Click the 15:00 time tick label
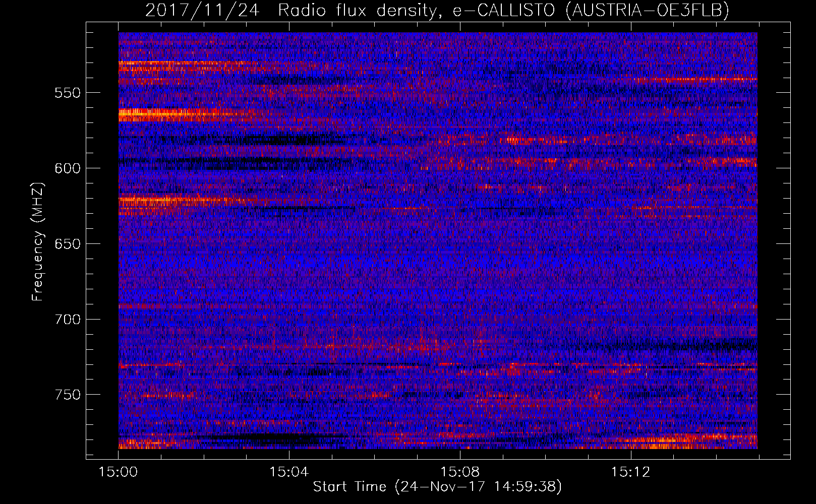 [x=118, y=472]
